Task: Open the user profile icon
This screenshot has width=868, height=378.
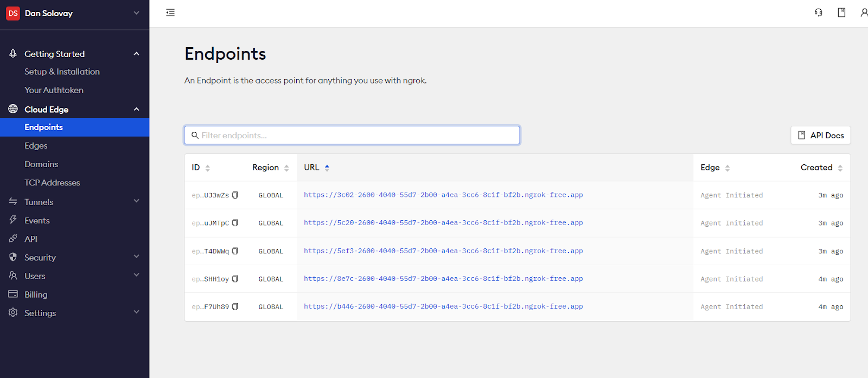Action: (864, 12)
